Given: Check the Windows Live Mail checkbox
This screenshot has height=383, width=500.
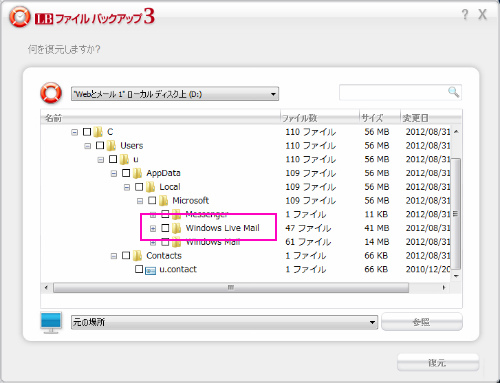Looking at the screenshot, I should coord(165,228).
